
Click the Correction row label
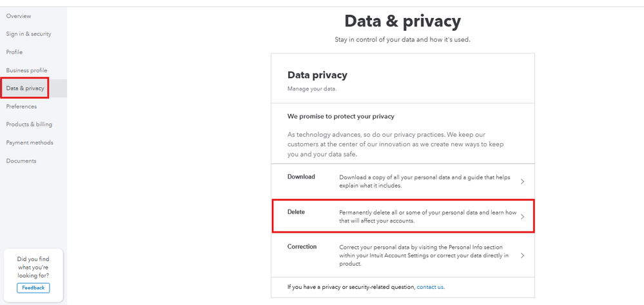pyautogui.click(x=302, y=247)
